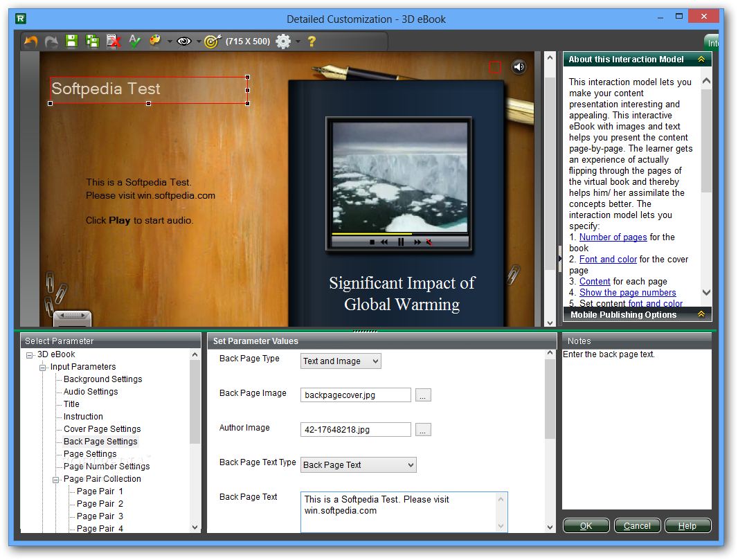Open the dropdown arrow beside the palette icon
The image size is (738, 560).
[x=170, y=42]
